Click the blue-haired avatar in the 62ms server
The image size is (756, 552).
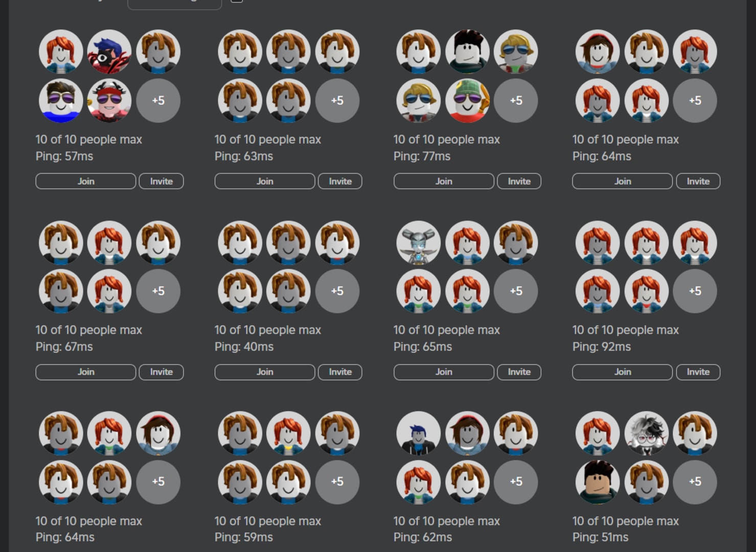pyautogui.click(x=418, y=432)
